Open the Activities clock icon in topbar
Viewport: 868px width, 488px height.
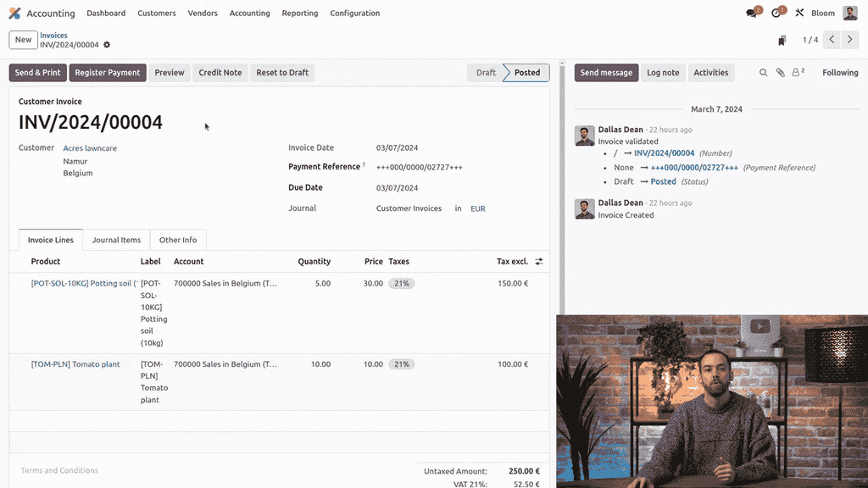776,13
